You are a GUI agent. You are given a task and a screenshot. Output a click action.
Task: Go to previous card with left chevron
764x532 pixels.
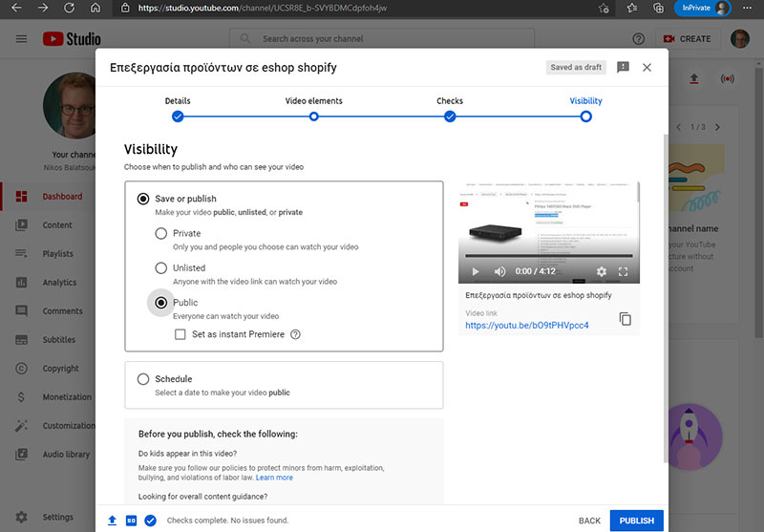point(678,127)
